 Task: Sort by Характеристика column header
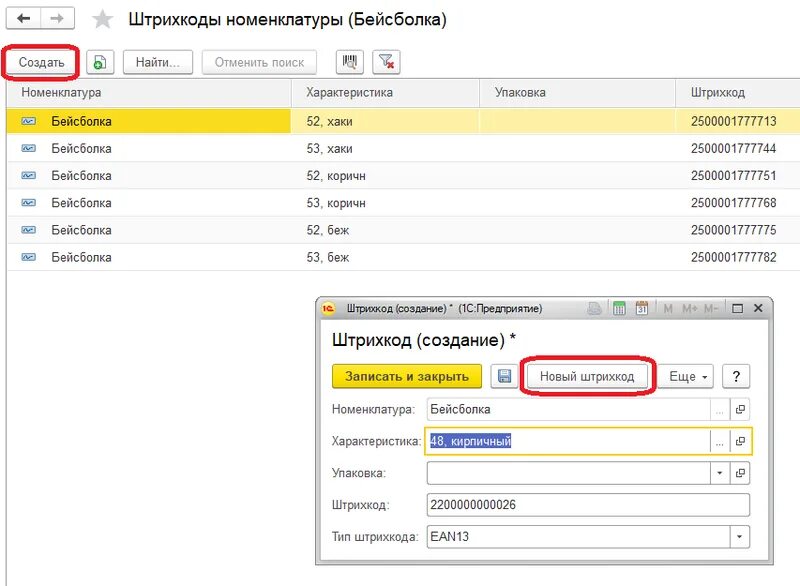pos(385,92)
